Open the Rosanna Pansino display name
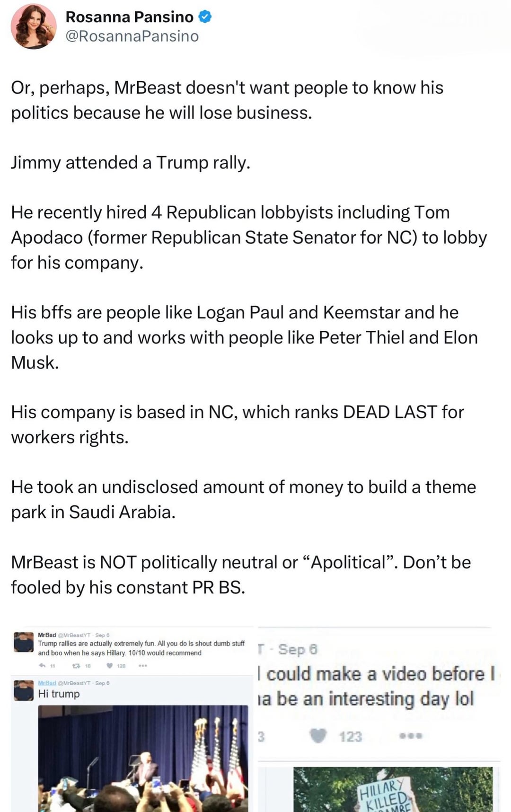 [129, 17]
